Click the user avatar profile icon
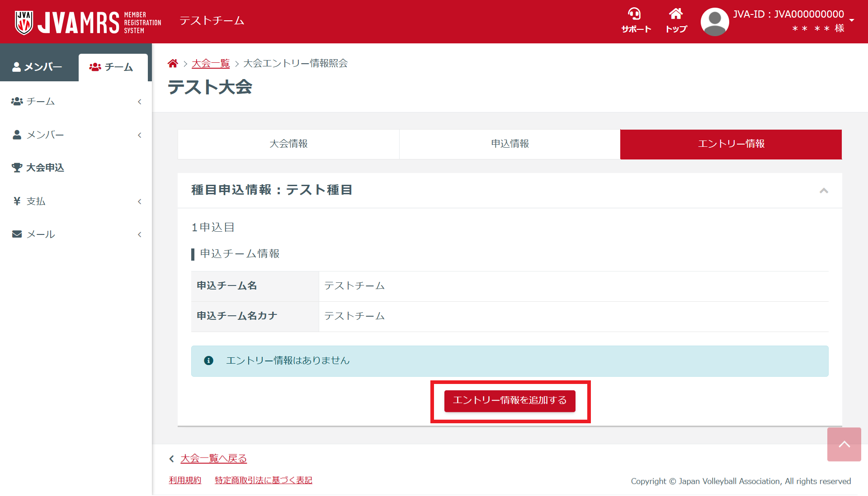Viewport: 868px width, 496px height. [714, 22]
